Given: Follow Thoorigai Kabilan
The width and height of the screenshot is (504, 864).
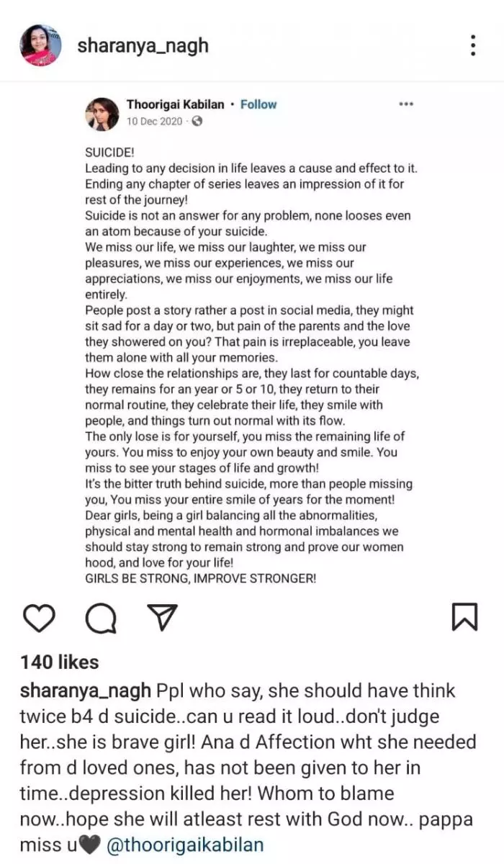Looking at the screenshot, I should tap(258, 104).
